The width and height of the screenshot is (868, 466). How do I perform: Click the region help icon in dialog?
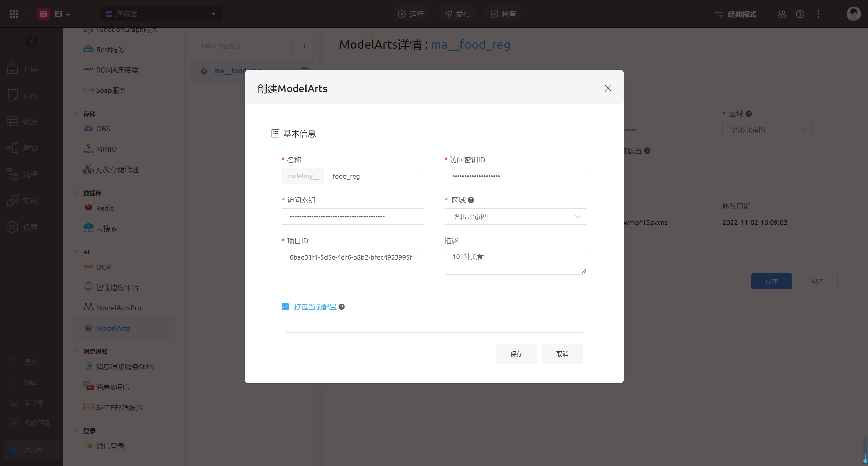tap(471, 200)
